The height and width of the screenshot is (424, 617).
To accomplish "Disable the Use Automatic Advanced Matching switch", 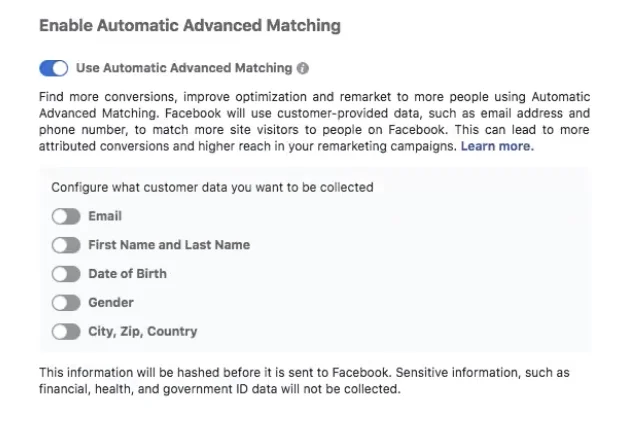I will [54, 68].
